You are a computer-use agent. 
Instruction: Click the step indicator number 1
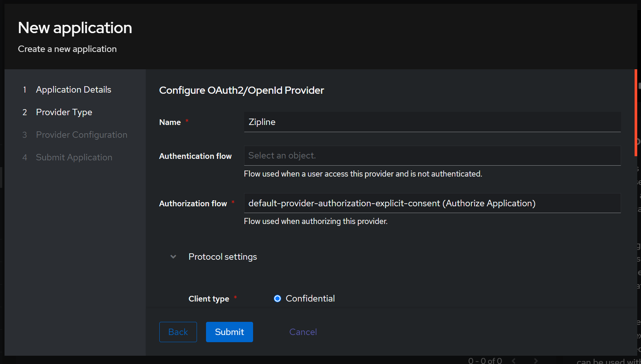(24, 90)
